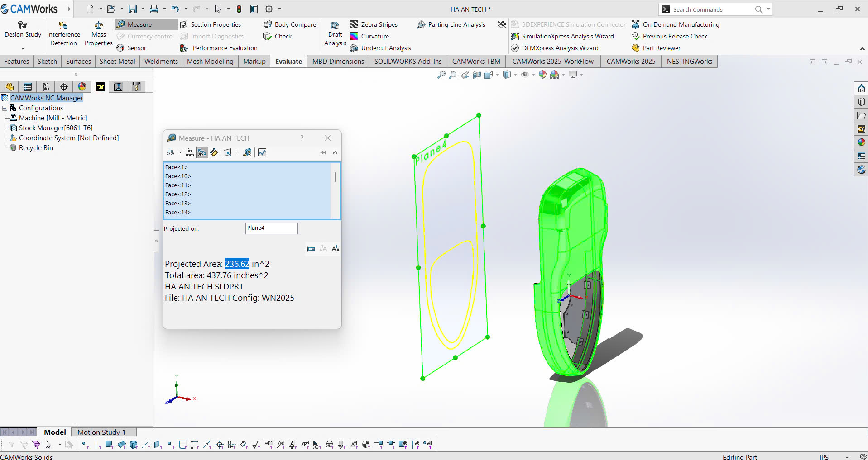Click the Measure selection list scrollbar thumb

pos(335,176)
